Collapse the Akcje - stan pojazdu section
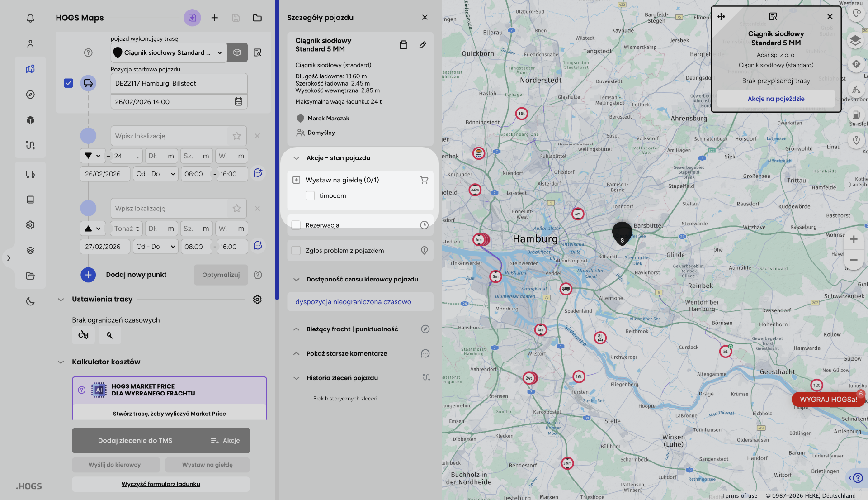Screen dimensions: 868x500 coord(297,158)
